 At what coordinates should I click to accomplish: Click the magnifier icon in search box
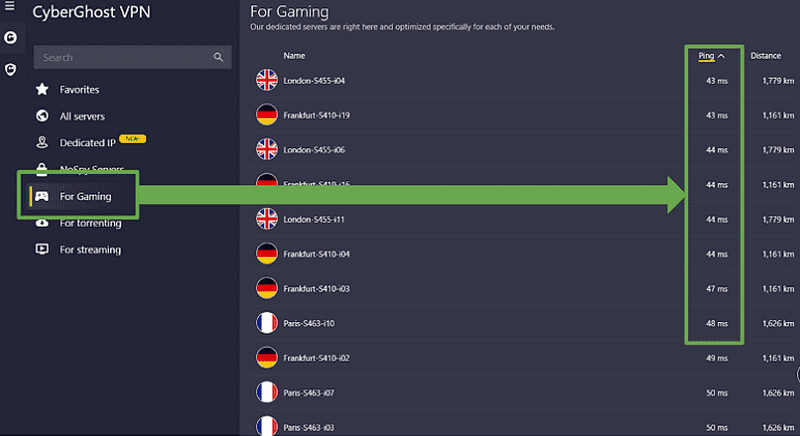[x=218, y=57]
